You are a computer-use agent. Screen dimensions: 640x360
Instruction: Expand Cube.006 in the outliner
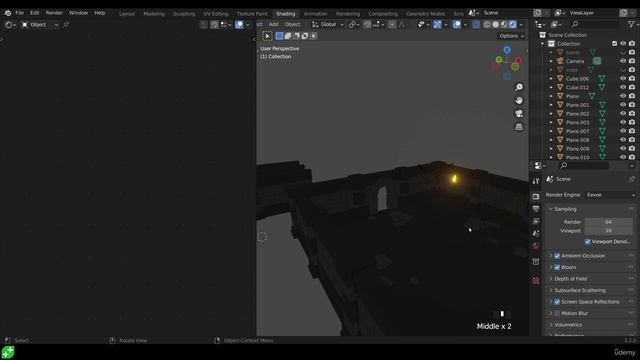click(551, 79)
